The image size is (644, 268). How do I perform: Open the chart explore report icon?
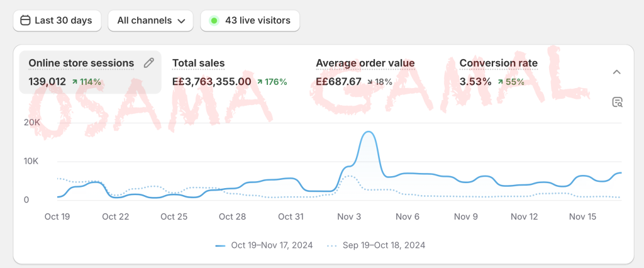[617, 102]
